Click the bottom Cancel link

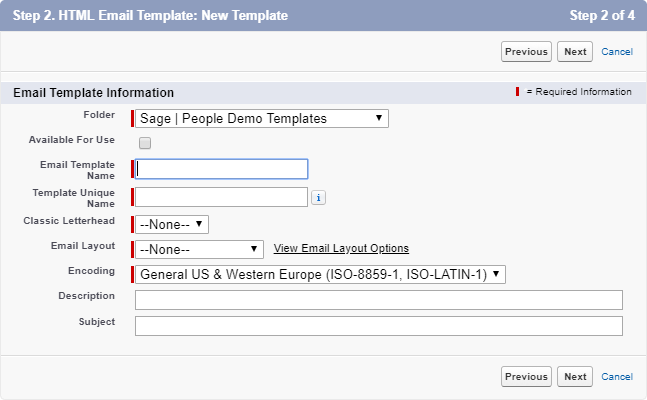click(617, 377)
